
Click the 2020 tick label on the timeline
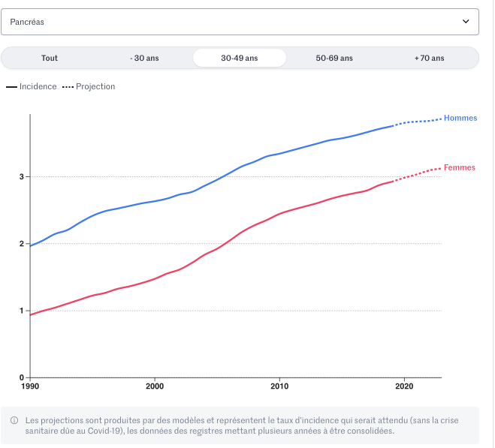coord(404,386)
